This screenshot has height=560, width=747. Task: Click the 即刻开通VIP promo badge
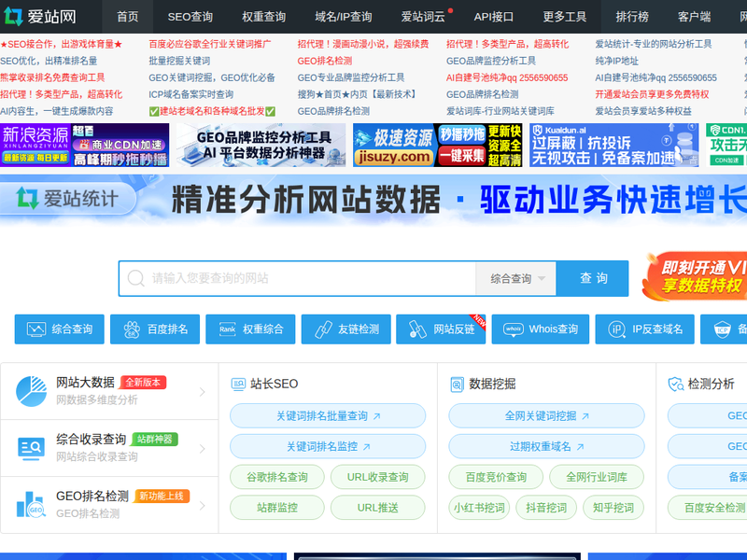coord(696,276)
